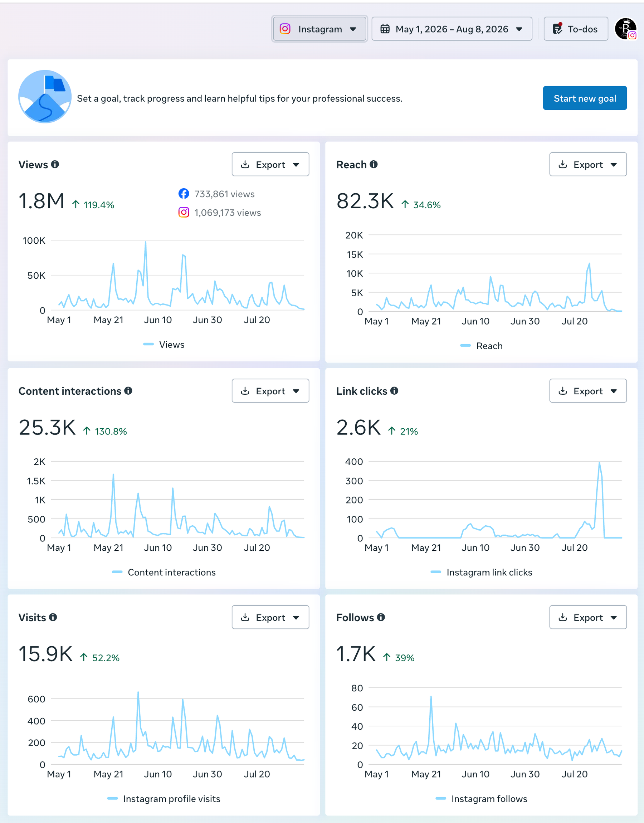Viewport: 644px width, 823px height.
Task: Click the 52.2% visits increase indicator
Action: (99, 657)
